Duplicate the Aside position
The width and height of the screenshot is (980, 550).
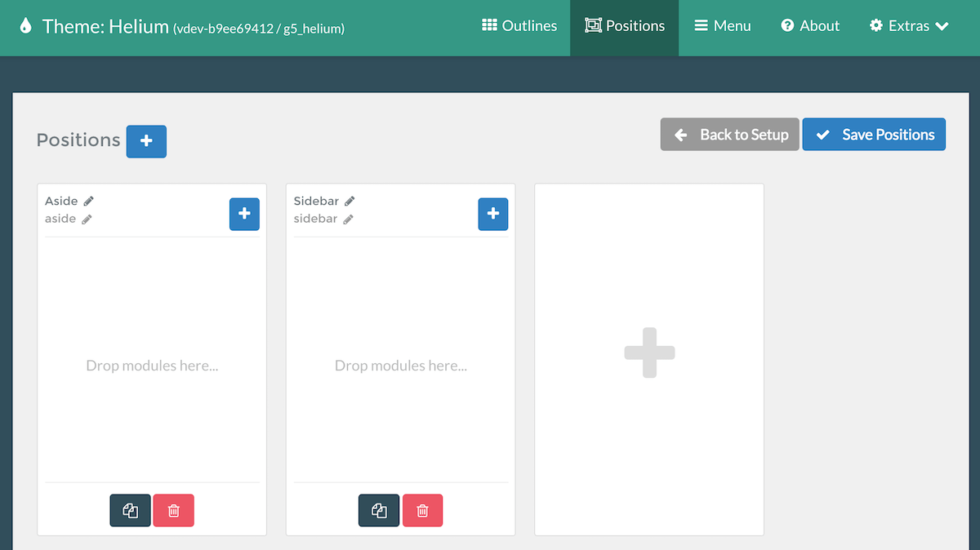(131, 511)
